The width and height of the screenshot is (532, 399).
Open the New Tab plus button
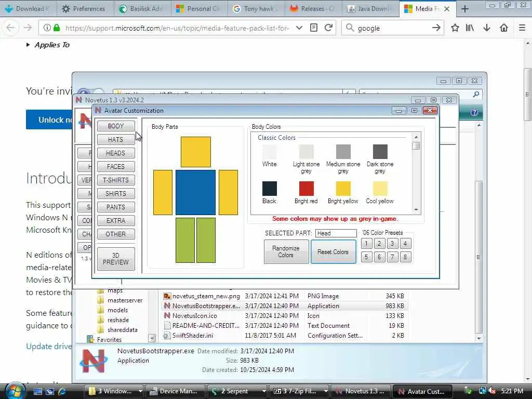465,9
